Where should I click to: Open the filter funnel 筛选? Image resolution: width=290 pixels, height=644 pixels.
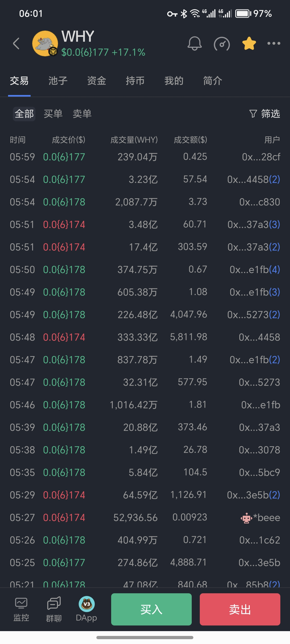[264, 114]
